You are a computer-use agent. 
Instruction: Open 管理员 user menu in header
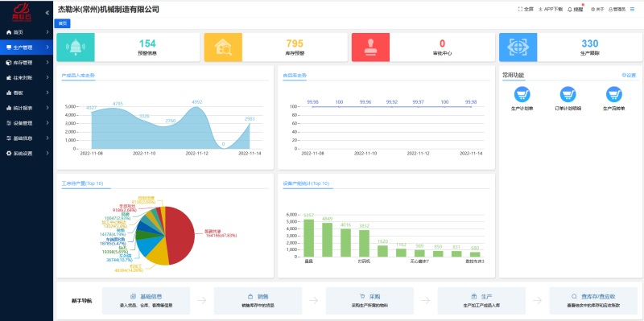[617, 9]
